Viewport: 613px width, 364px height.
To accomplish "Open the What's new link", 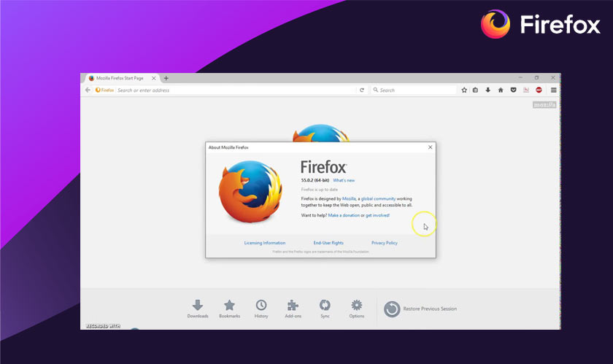I will [x=344, y=180].
